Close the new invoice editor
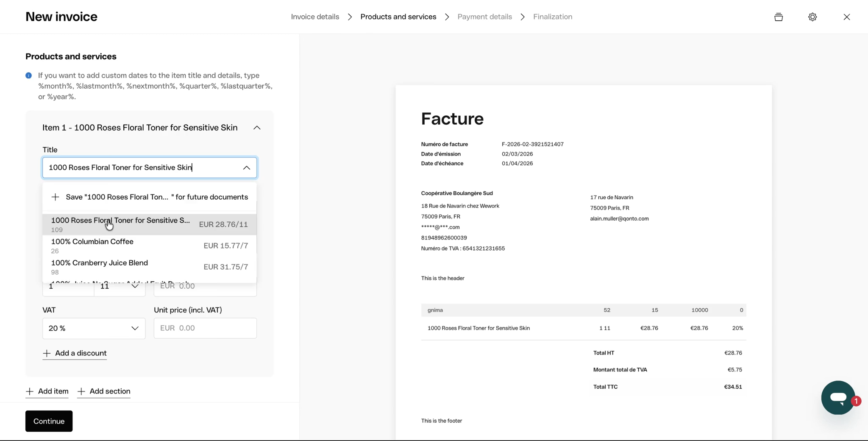The height and width of the screenshot is (441, 868). 846,17
